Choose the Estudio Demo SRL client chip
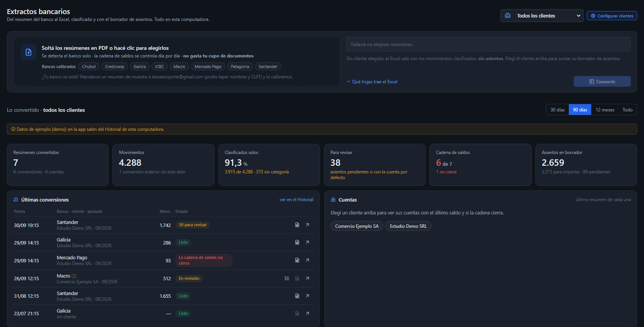 pyautogui.click(x=408, y=226)
